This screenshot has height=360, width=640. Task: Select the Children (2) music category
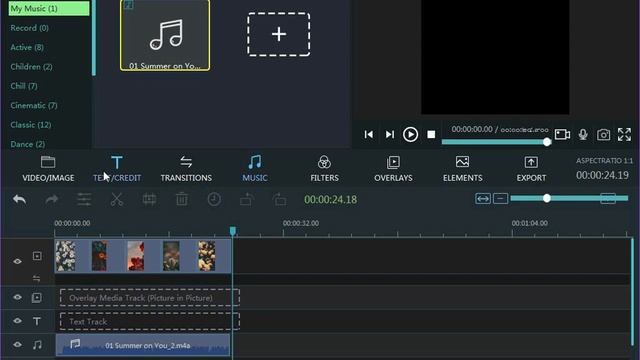pyautogui.click(x=31, y=67)
